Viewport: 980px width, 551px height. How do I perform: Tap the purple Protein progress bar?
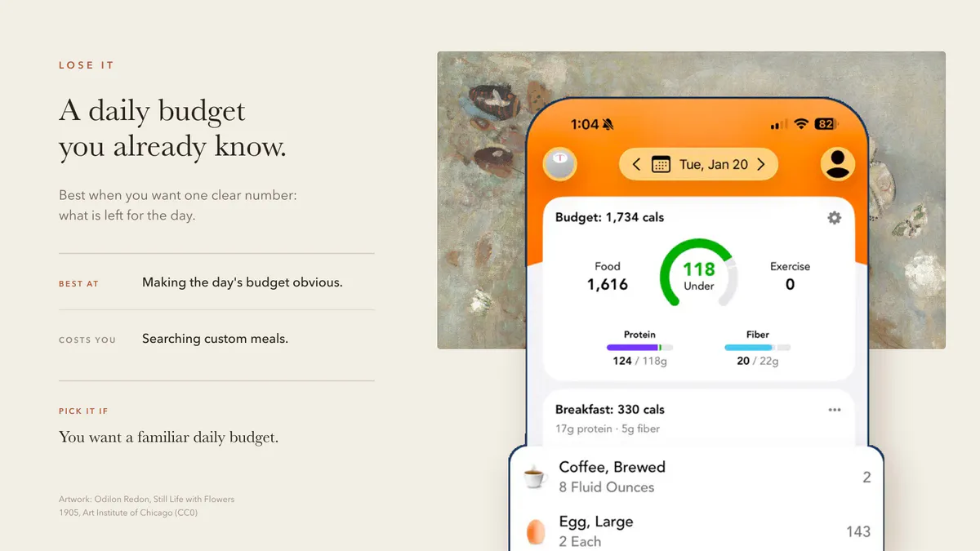pos(639,347)
